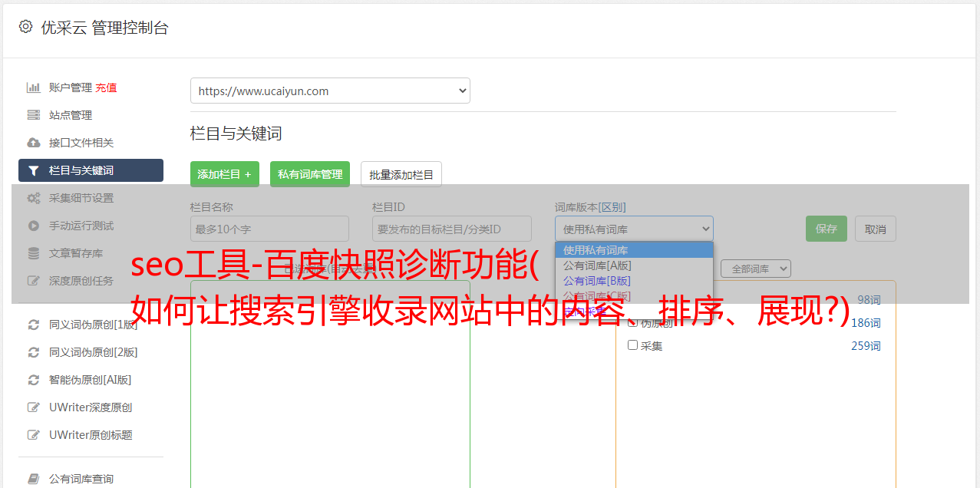Open the site URL dropdown https://www.ucaiyun.com

[330, 91]
